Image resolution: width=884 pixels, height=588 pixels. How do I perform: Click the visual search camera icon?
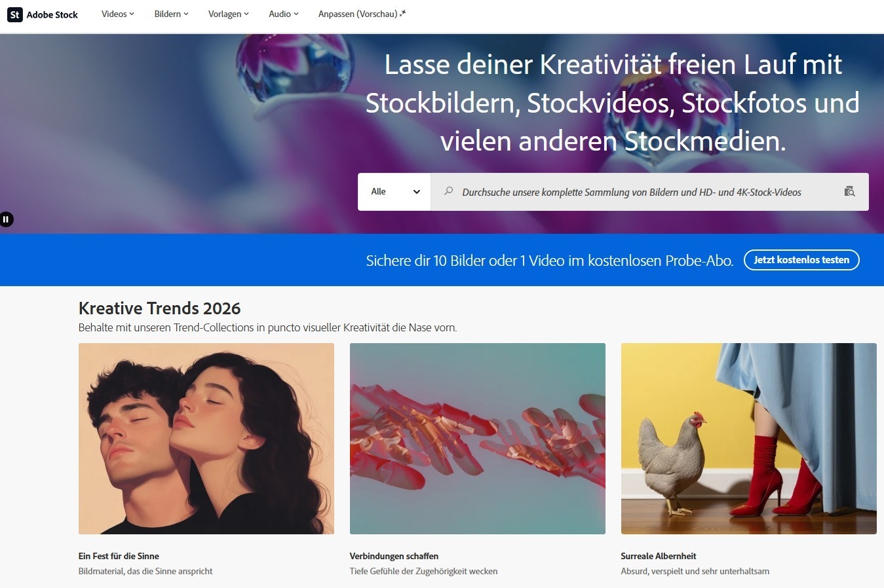(849, 192)
